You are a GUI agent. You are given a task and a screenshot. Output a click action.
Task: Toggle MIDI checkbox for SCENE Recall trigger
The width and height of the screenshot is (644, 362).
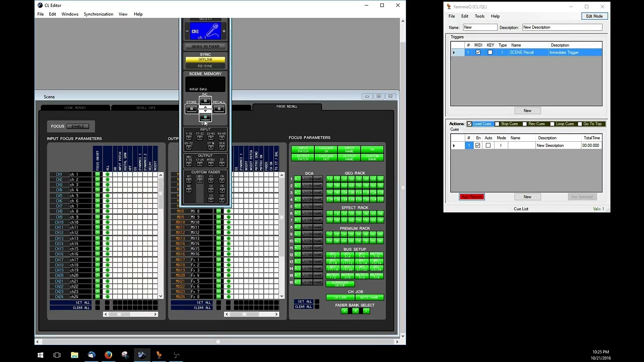tap(478, 52)
